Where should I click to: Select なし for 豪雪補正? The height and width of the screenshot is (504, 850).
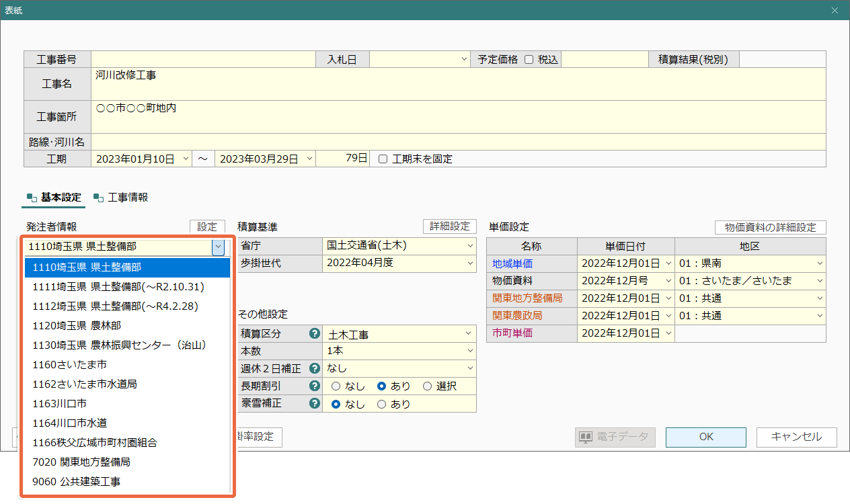click(336, 404)
